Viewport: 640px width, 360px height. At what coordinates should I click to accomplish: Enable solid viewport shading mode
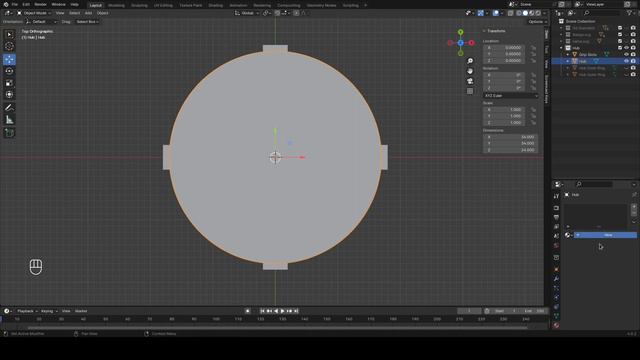click(525, 13)
